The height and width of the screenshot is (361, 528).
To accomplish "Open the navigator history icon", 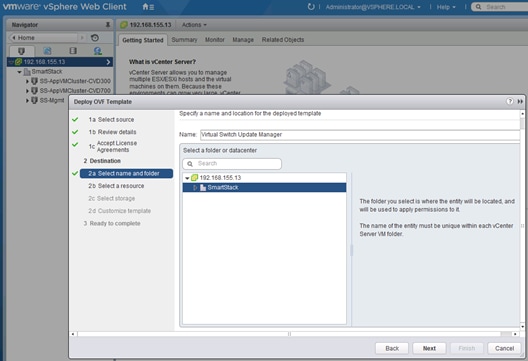I will pos(95,38).
